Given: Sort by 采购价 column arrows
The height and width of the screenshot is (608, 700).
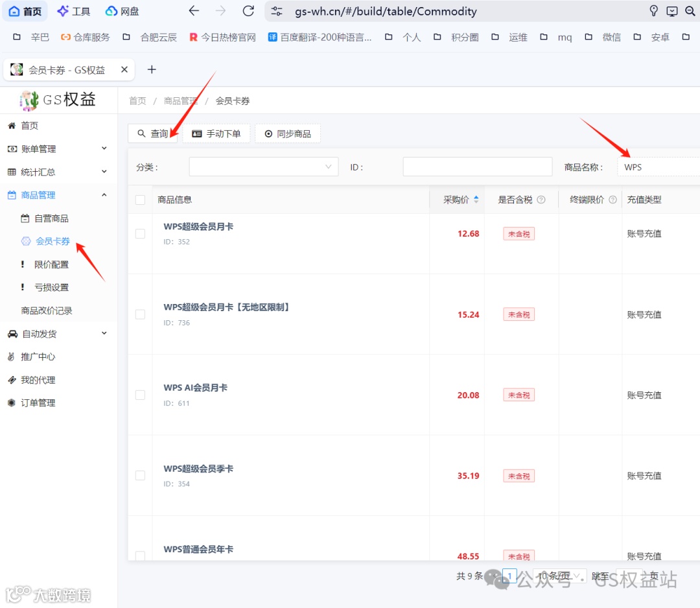Looking at the screenshot, I should (476, 200).
